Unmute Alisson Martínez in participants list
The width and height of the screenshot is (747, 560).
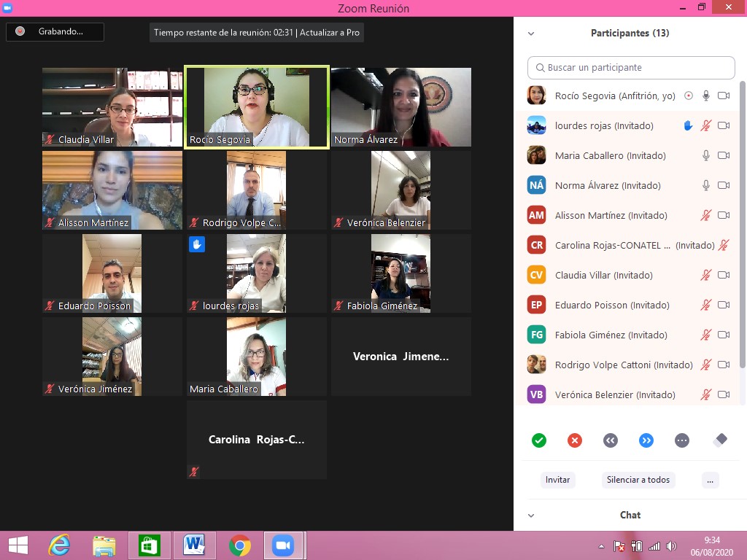tap(706, 215)
